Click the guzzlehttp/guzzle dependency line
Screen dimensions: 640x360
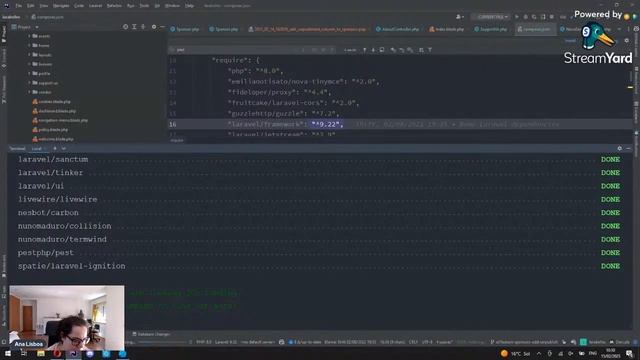point(283,113)
